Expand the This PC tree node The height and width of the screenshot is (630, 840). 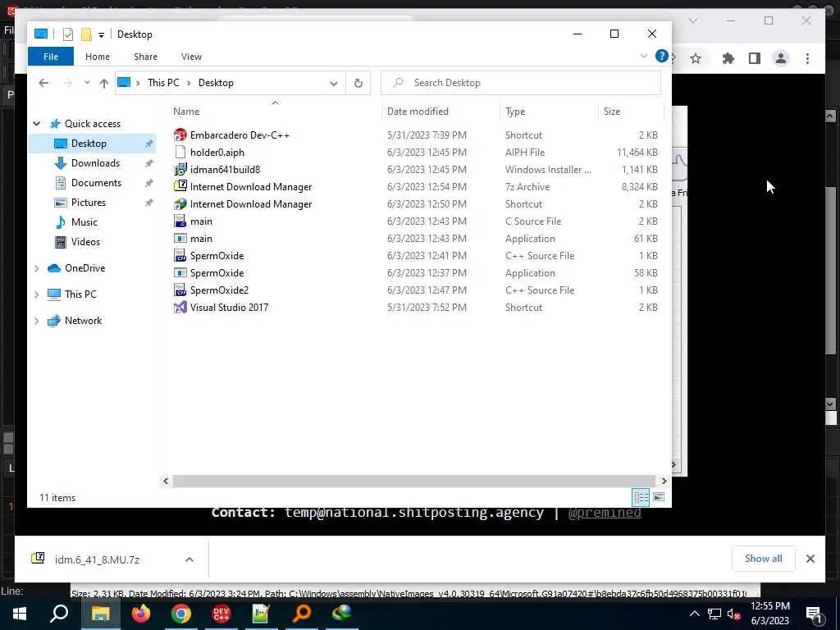pos(36,294)
